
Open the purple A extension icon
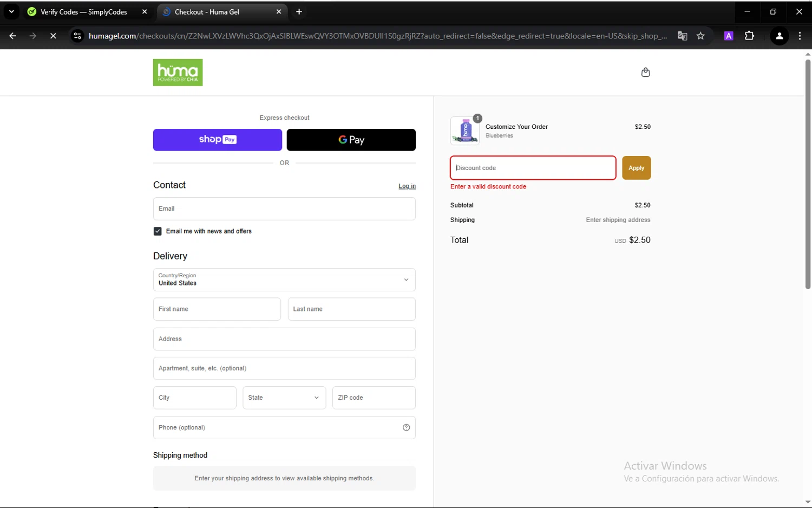pyautogui.click(x=729, y=36)
